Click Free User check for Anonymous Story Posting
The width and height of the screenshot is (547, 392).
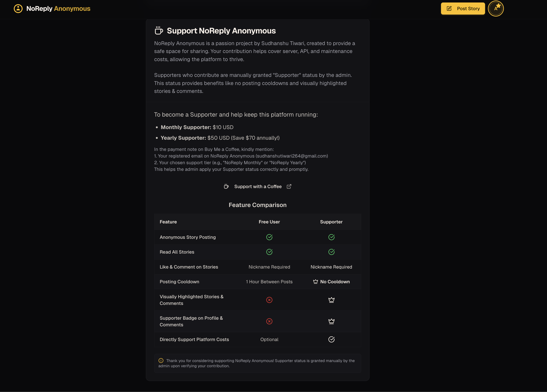[269, 237]
